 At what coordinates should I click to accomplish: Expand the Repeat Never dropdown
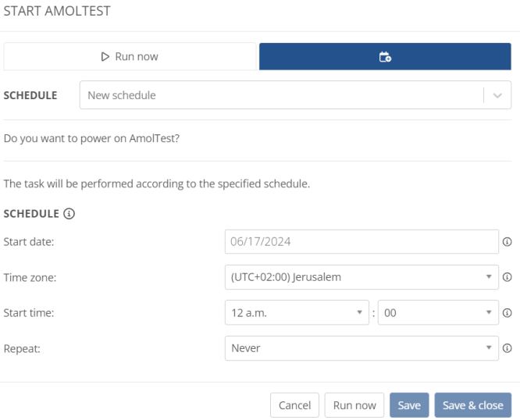tap(362, 348)
